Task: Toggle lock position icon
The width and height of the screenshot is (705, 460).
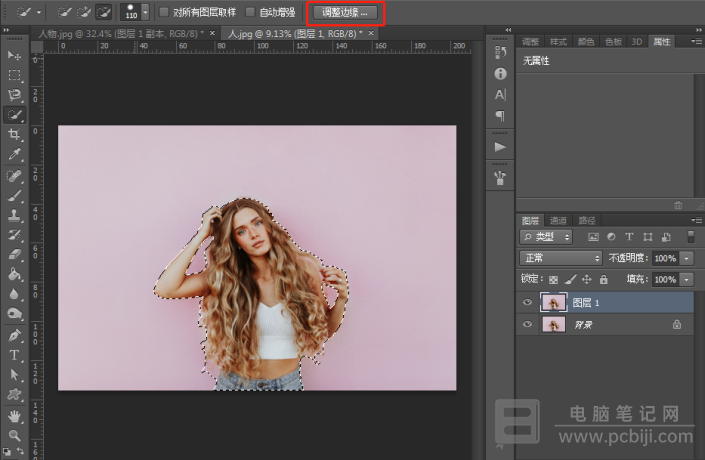Action: [587, 280]
